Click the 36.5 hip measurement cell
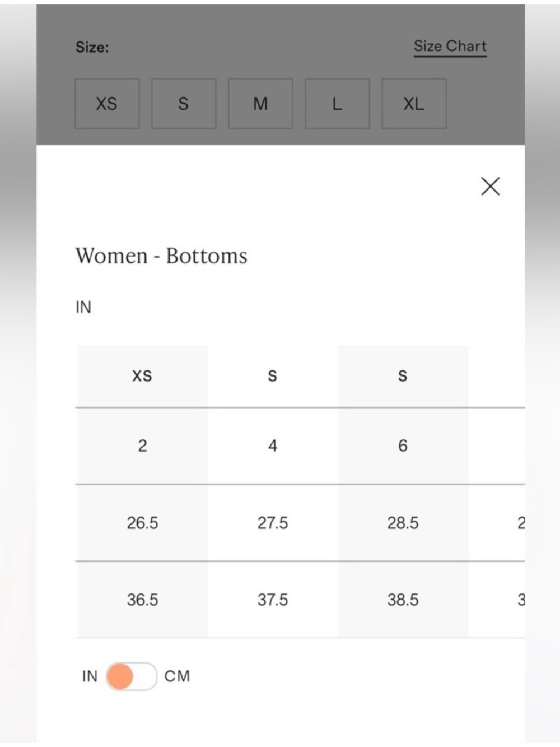 [x=142, y=600]
